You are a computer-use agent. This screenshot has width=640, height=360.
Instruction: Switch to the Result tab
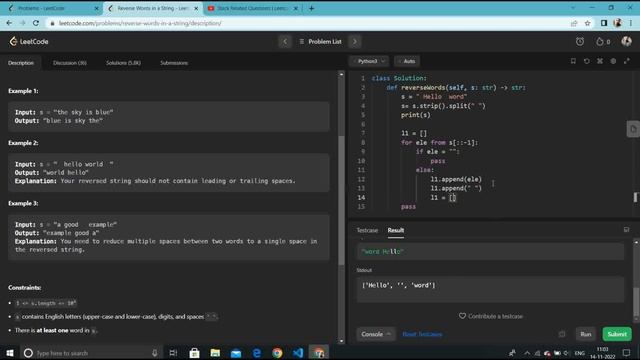tap(396, 230)
